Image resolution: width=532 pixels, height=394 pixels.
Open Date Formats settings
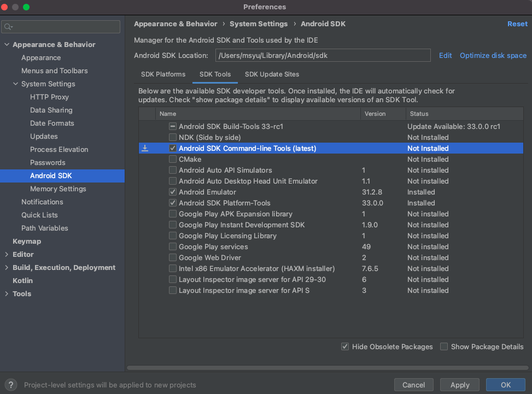click(52, 123)
